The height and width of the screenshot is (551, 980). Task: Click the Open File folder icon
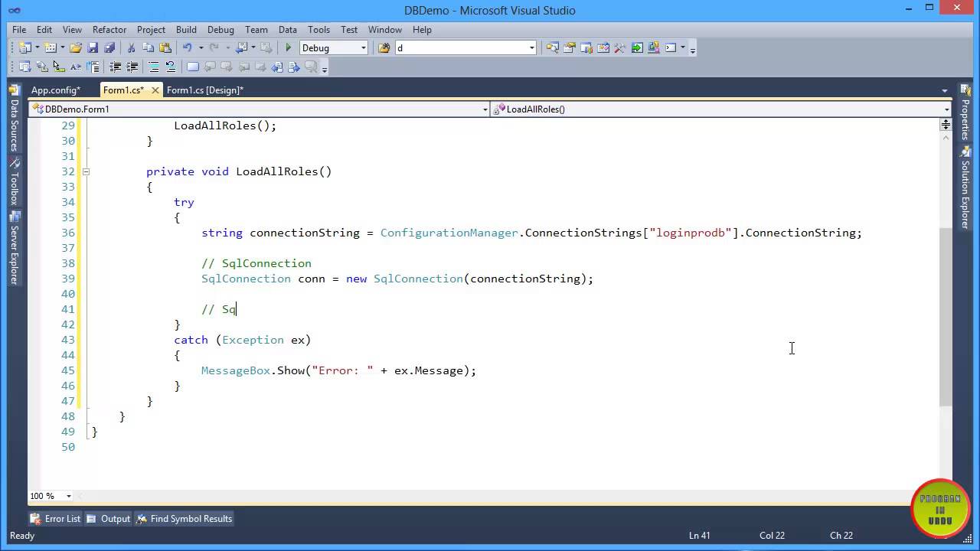click(76, 47)
